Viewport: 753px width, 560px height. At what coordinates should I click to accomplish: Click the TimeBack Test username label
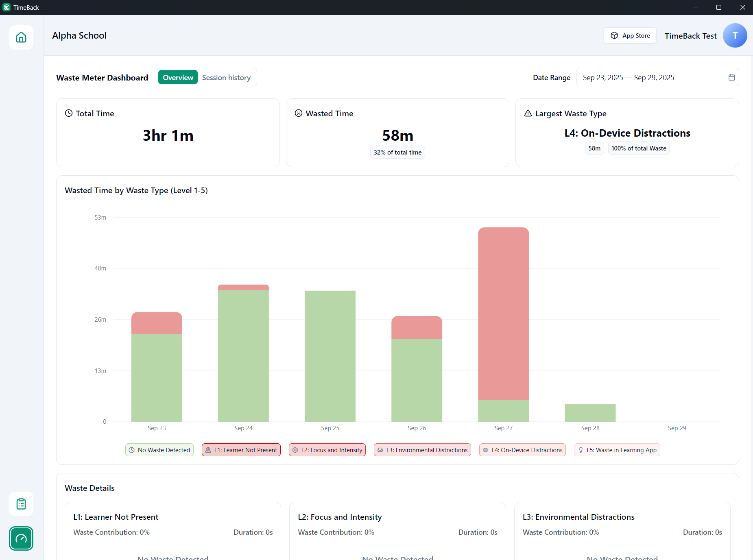click(x=690, y=36)
